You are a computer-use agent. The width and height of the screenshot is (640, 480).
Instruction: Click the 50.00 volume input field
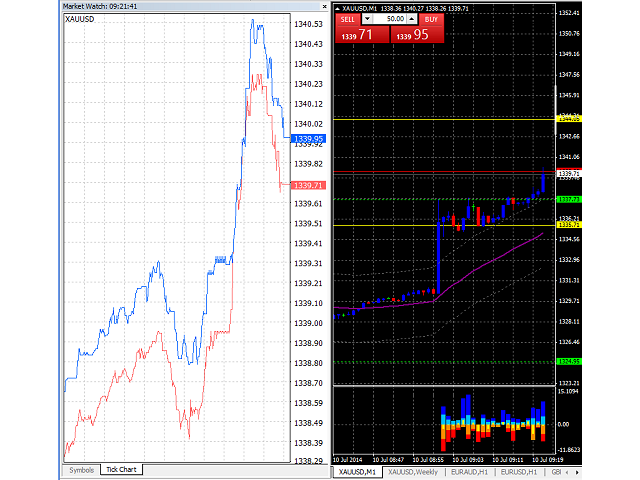390,18
